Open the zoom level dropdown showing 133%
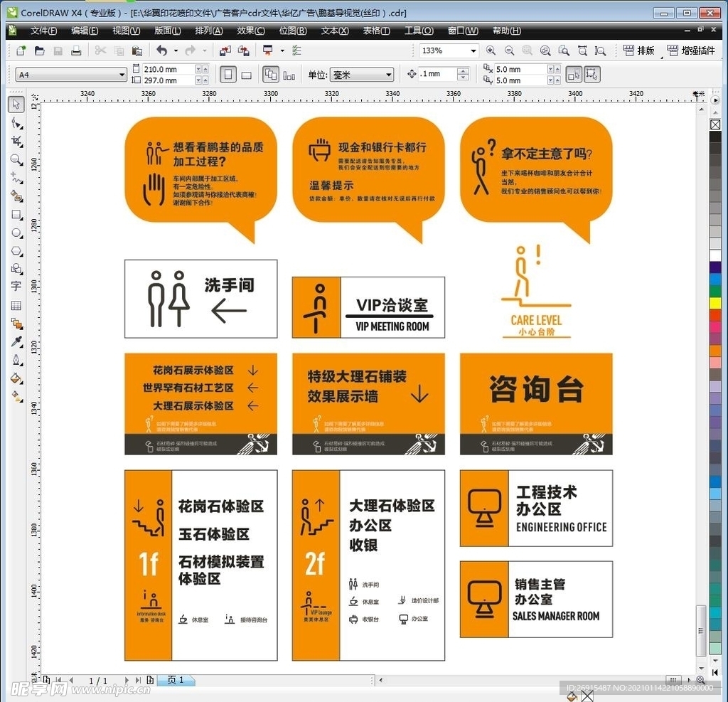The width and height of the screenshot is (728, 702). (x=472, y=51)
